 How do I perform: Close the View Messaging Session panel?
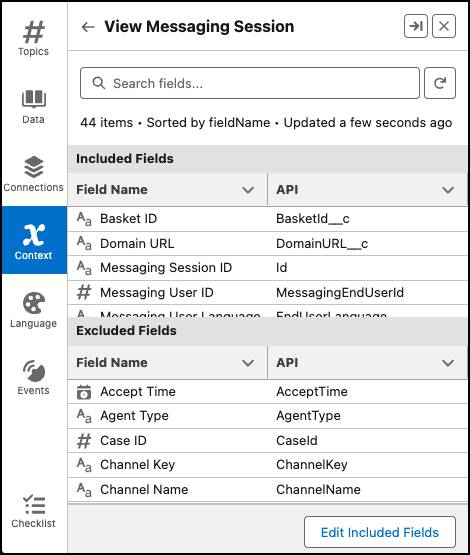pyautogui.click(x=444, y=26)
